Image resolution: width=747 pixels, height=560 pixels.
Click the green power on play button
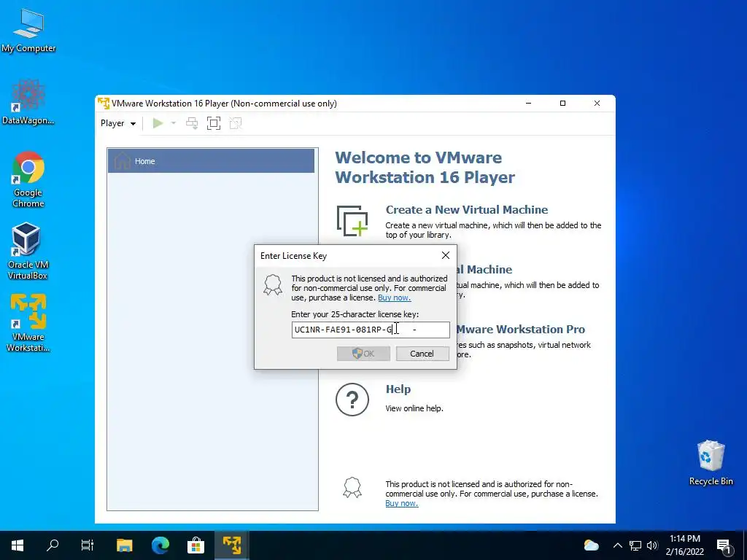(x=158, y=123)
